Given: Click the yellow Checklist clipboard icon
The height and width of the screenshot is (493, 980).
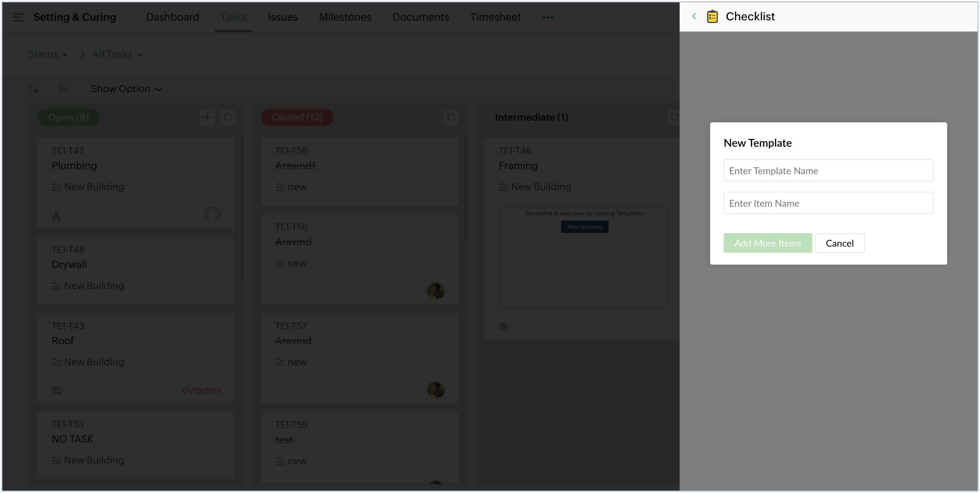Looking at the screenshot, I should (x=712, y=17).
